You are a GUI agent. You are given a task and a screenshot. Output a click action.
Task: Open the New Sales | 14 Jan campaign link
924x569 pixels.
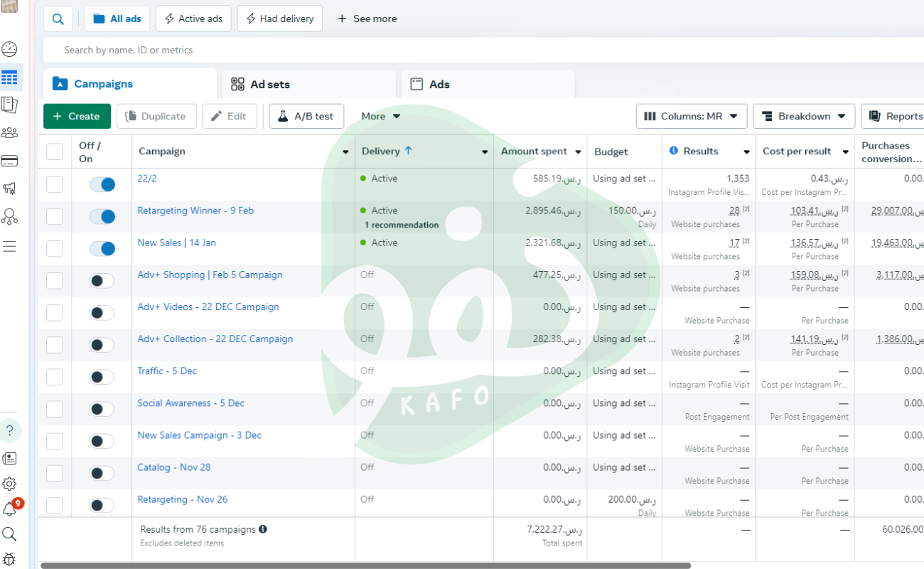pyautogui.click(x=176, y=243)
